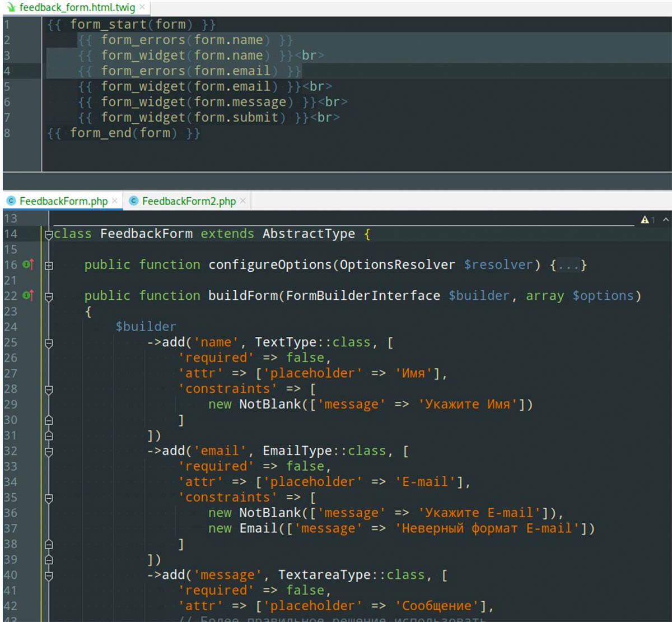Close the feedback_form.html.twig tab
Viewport: 672px width, 622px height.
(x=142, y=7)
